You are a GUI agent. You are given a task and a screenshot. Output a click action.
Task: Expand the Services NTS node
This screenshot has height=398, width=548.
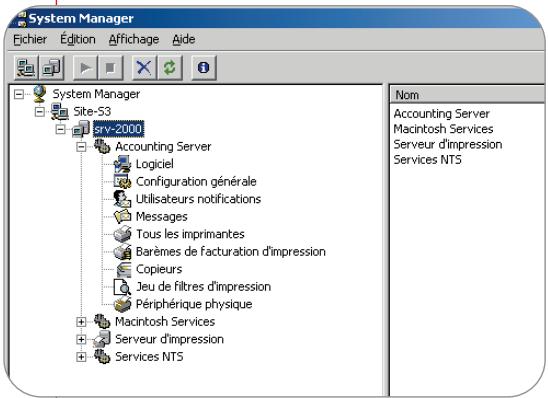click(81, 357)
